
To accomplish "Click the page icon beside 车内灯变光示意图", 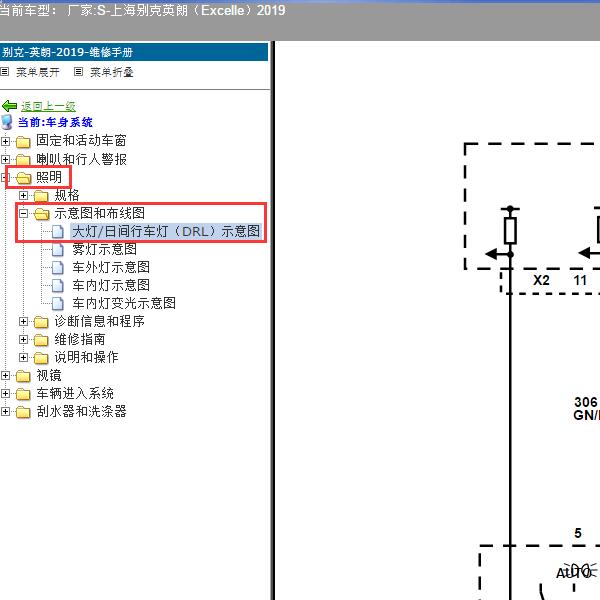I will (58, 303).
